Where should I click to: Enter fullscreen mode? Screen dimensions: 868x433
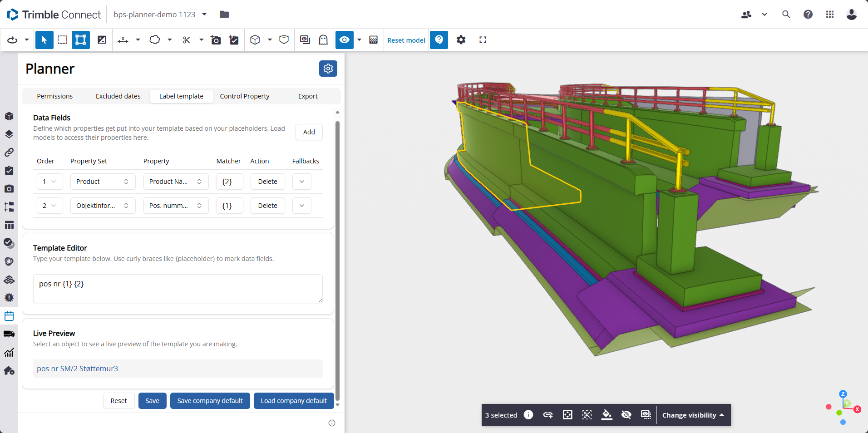pos(483,40)
